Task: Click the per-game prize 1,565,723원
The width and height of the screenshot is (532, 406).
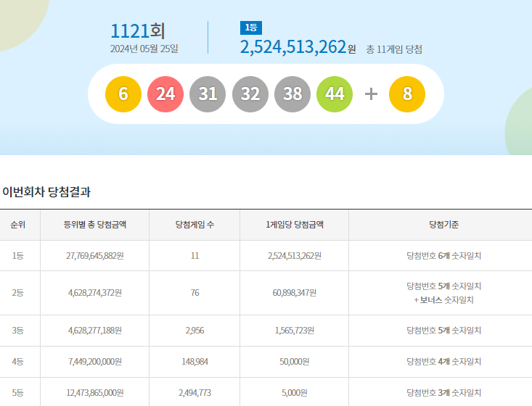Action: click(x=295, y=331)
